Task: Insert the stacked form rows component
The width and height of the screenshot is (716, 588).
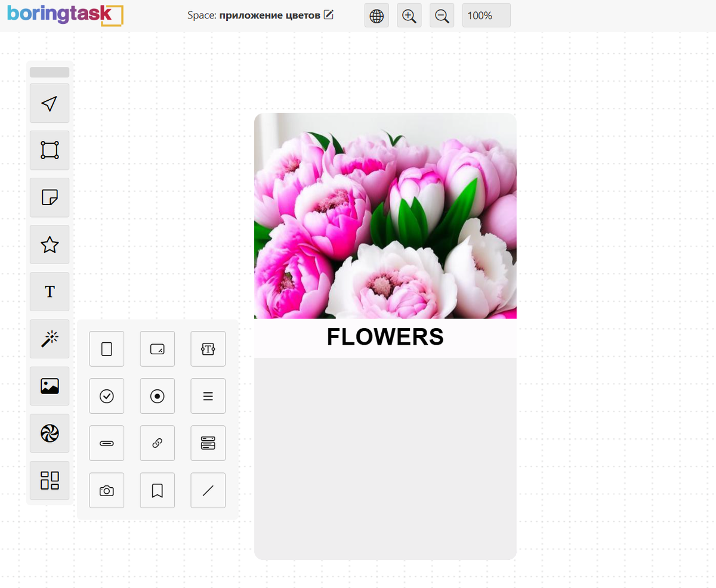Action: coord(208,443)
